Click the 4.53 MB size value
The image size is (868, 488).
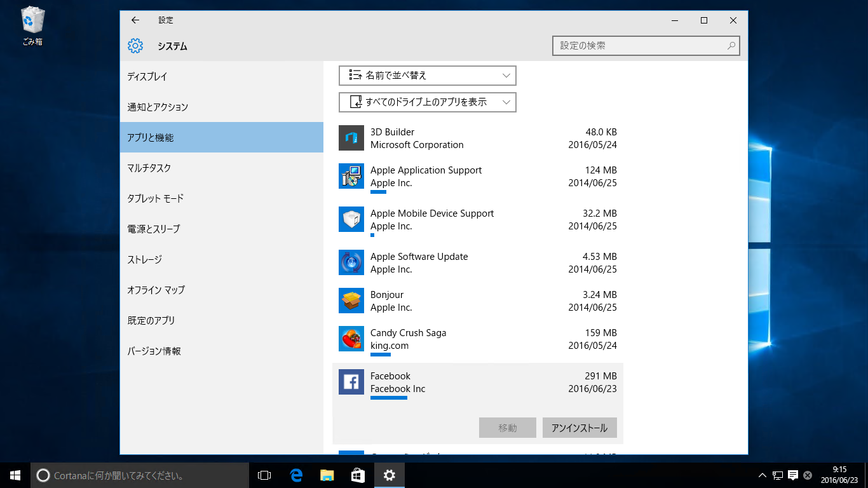599,257
